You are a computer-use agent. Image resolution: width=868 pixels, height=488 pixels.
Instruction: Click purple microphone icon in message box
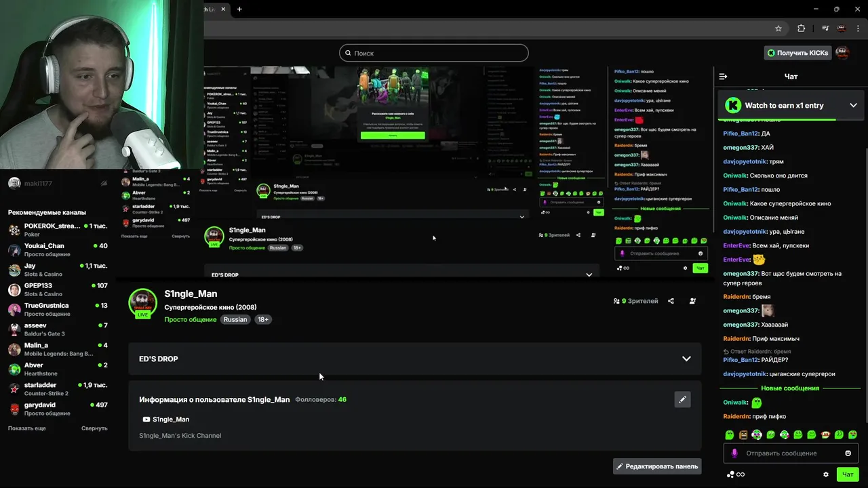pyautogui.click(x=734, y=453)
